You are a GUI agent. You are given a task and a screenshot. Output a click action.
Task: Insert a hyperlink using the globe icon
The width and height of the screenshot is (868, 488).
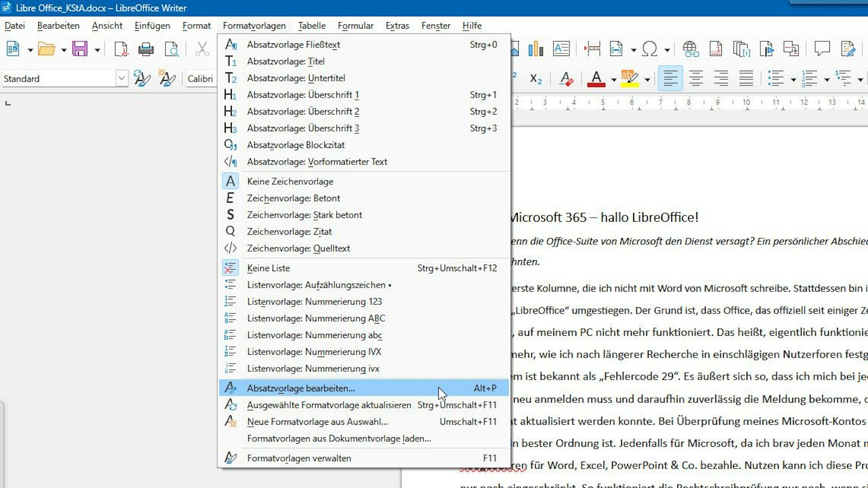pos(690,49)
